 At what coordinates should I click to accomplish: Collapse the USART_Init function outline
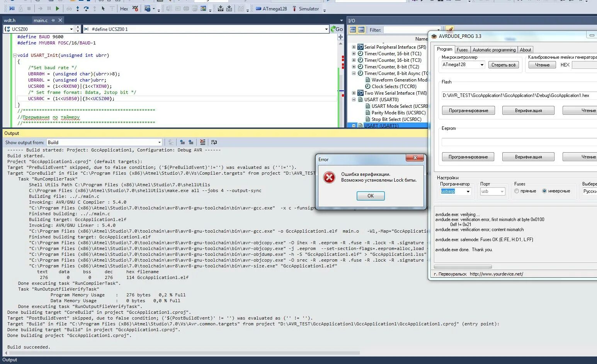click(15, 55)
